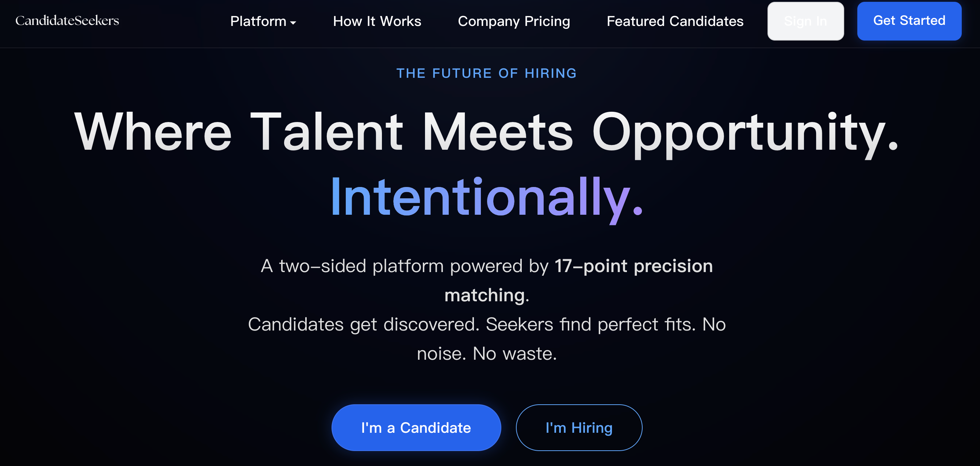Screen dimensions: 980x466
Task: View Featured Candidates
Action: tap(674, 21)
